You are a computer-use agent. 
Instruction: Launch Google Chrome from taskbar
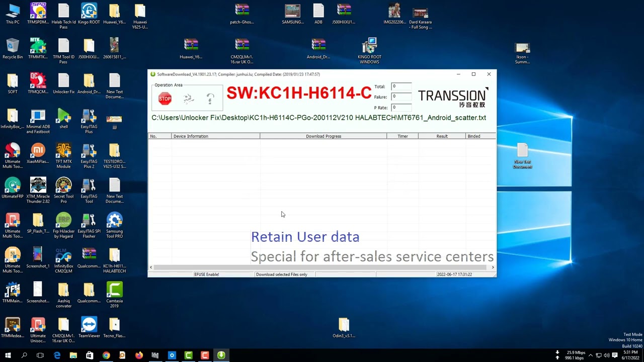pyautogui.click(x=106, y=355)
